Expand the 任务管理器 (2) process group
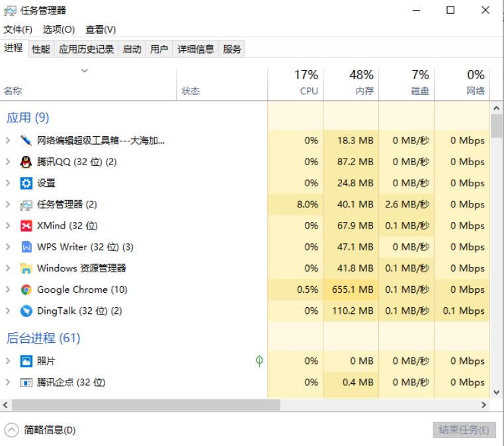 click(8, 205)
